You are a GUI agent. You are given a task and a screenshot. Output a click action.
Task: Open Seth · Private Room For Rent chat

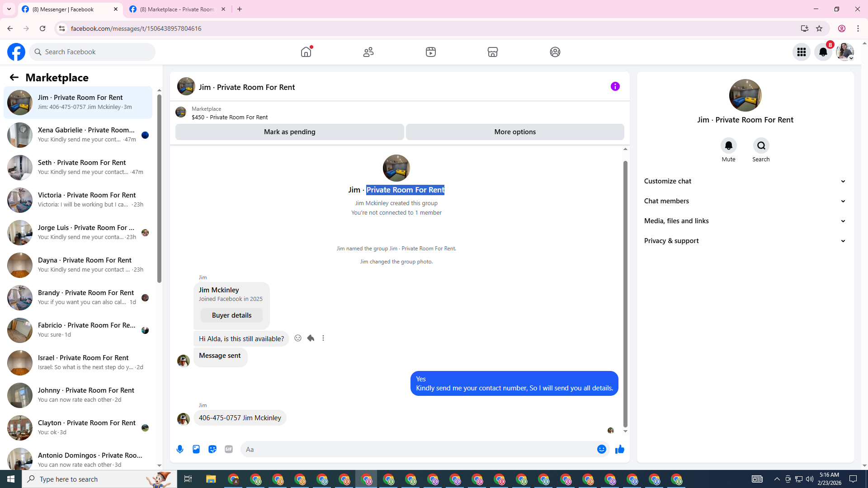(x=78, y=168)
